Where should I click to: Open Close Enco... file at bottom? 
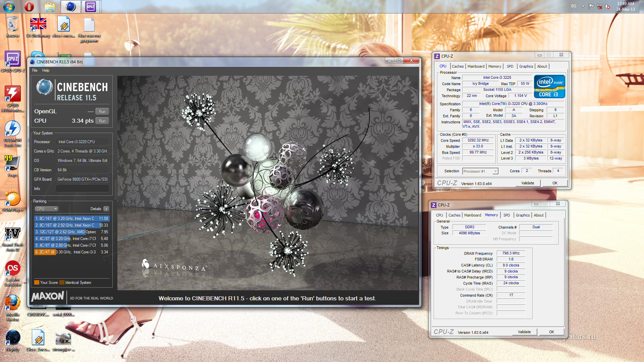click(38, 341)
